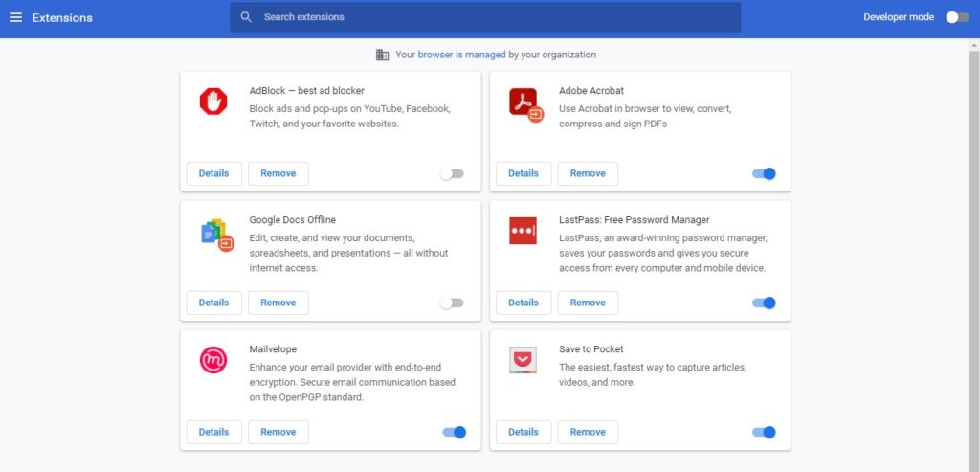Remove the Save to Pocket extension
The height and width of the screenshot is (472, 980).
click(588, 432)
